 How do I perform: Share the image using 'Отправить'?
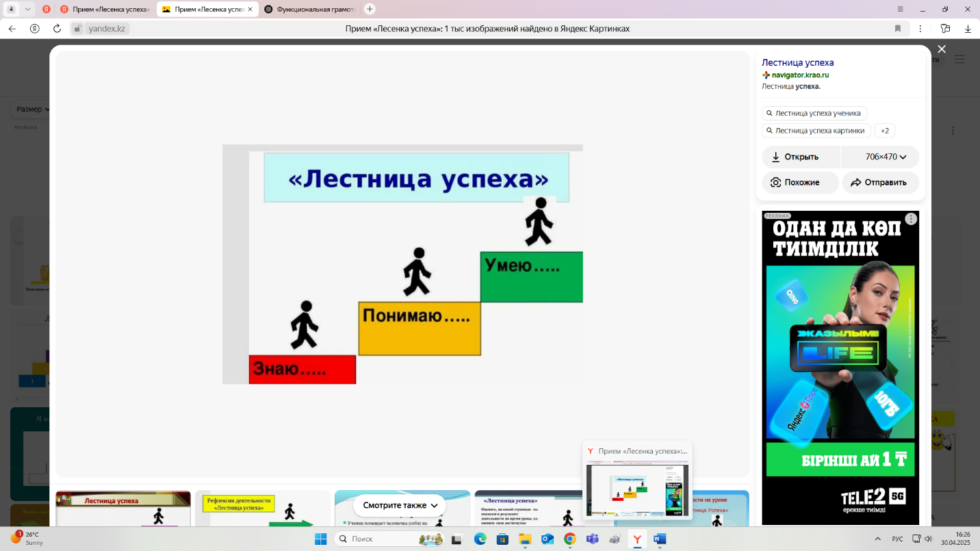[880, 183]
